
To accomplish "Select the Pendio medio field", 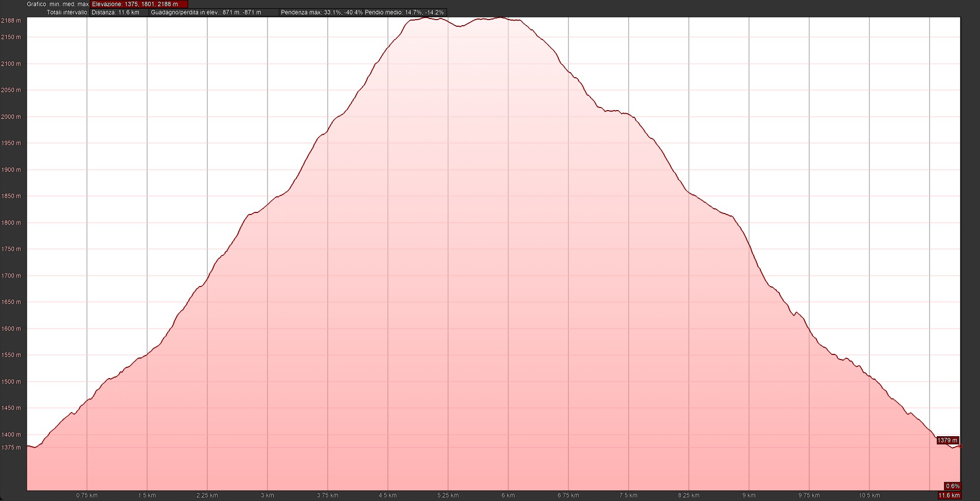I will (404, 12).
